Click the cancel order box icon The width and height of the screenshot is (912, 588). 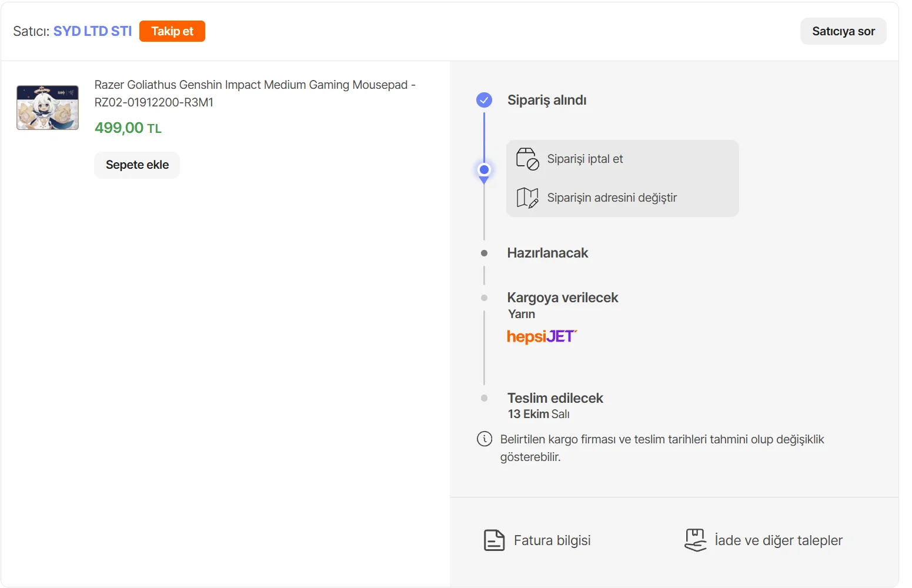coord(527,159)
